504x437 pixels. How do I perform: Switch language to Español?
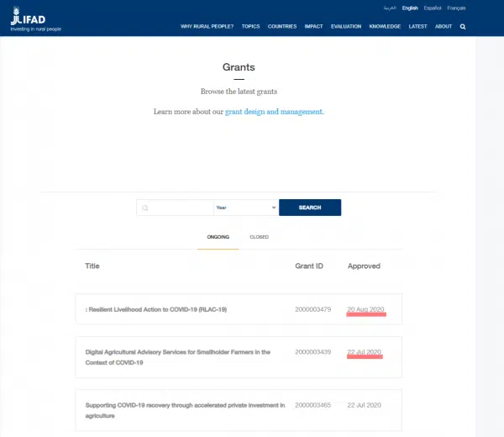pyautogui.click(x=433, y=8)
